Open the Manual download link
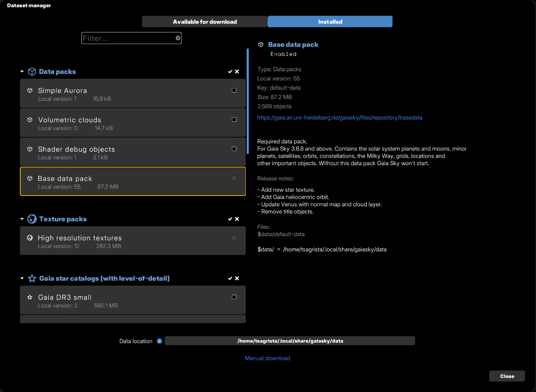Viewport: 536px width, 392px height. click(267, 358)
